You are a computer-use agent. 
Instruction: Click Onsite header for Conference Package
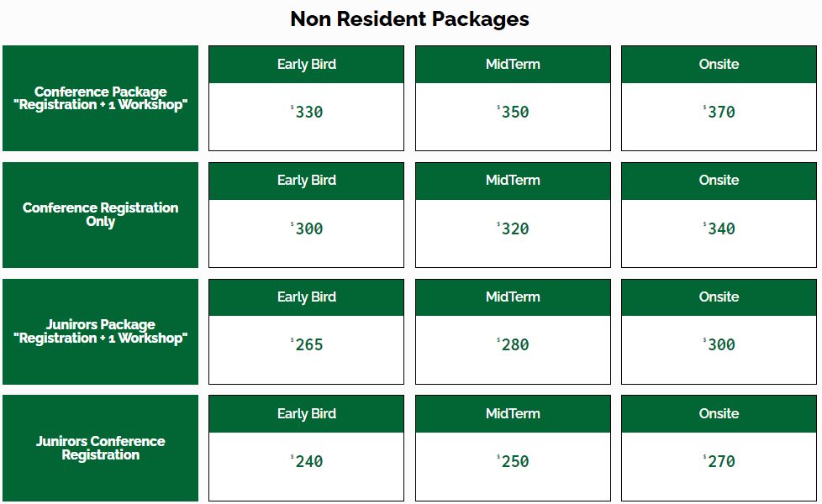(x=719, y=64)
